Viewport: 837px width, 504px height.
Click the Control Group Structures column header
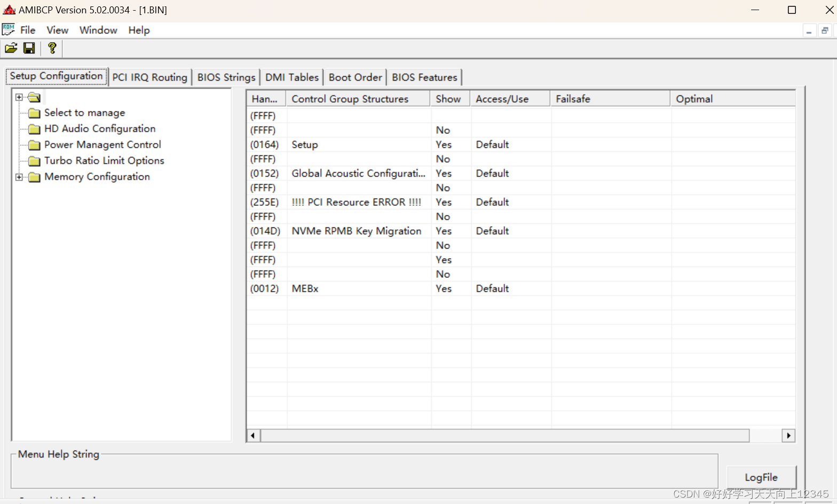(358, 99)
